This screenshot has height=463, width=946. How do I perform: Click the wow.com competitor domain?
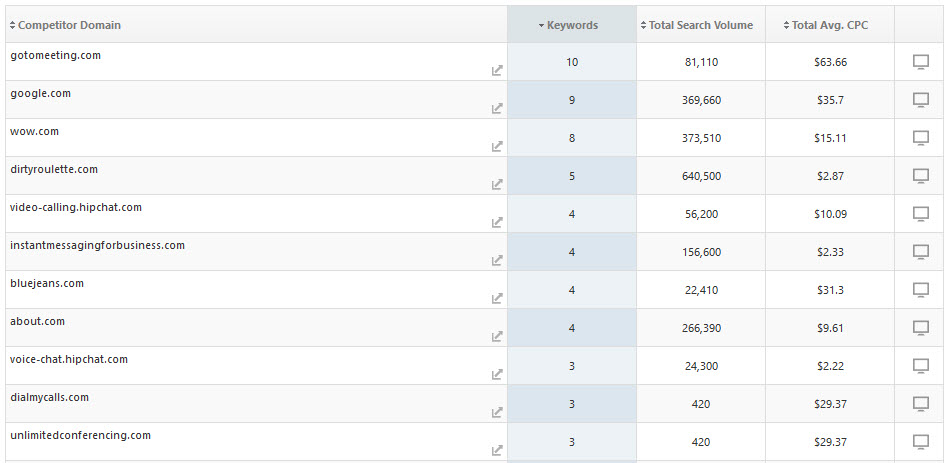[35, 131]
